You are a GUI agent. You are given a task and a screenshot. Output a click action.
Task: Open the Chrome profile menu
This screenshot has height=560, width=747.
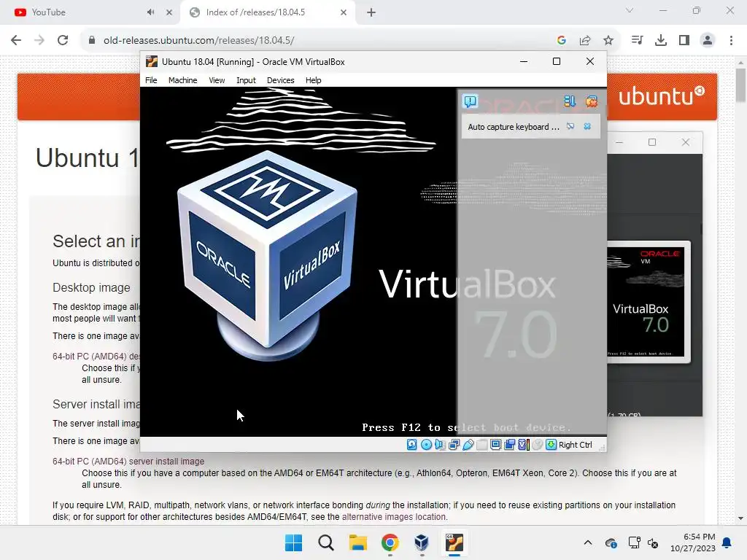tap(708, 40)
